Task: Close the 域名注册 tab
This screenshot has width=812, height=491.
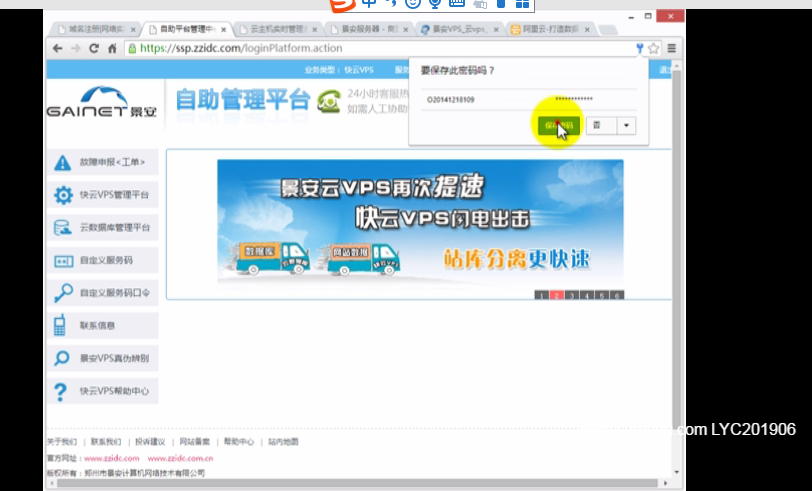Action: pos(133,30)
